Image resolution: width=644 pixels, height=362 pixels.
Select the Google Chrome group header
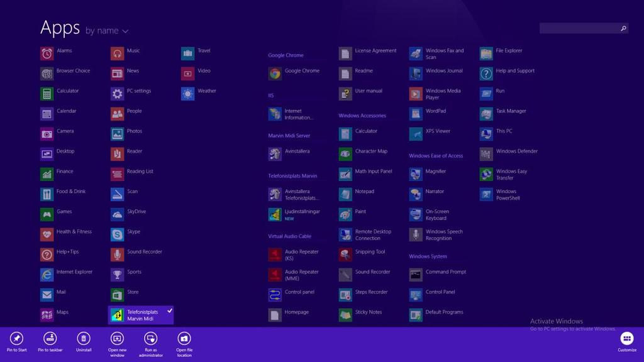(x=286, y=55)
